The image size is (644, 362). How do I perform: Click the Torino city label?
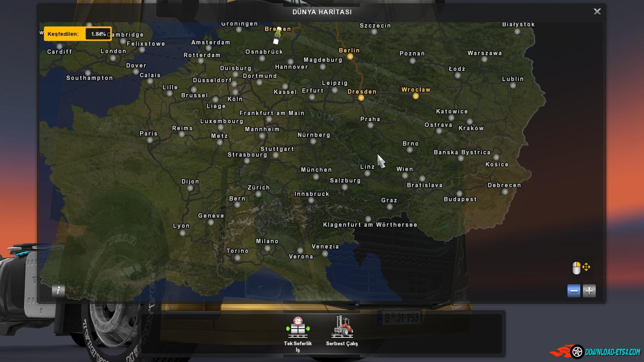(x=237, y=251)
